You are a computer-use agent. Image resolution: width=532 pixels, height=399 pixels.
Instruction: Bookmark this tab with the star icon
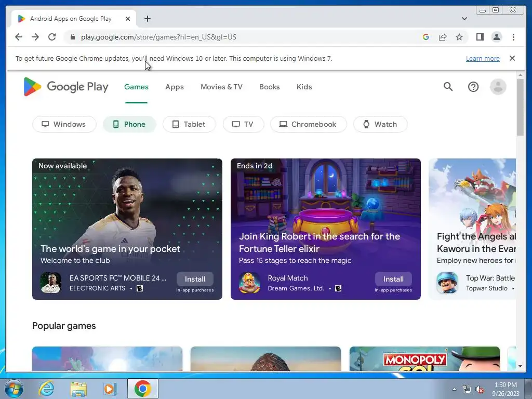pyautogui.click(x=459, y=37)
